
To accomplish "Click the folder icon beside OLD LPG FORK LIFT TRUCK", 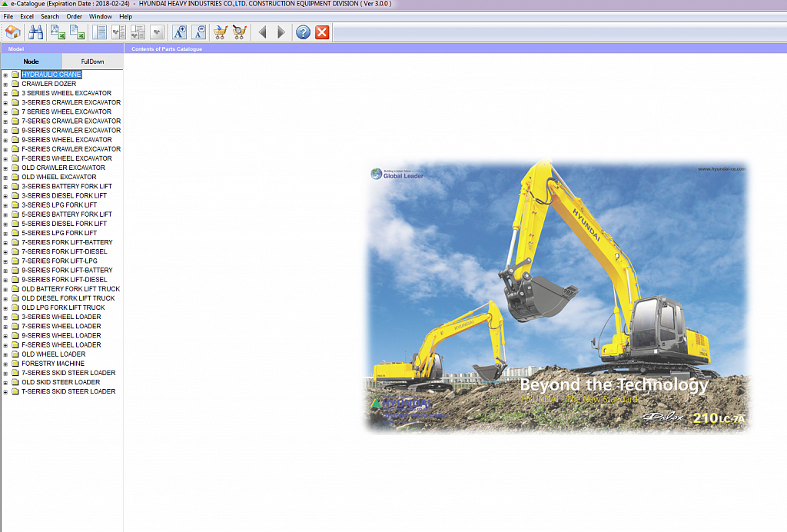I will pos(15,308).
